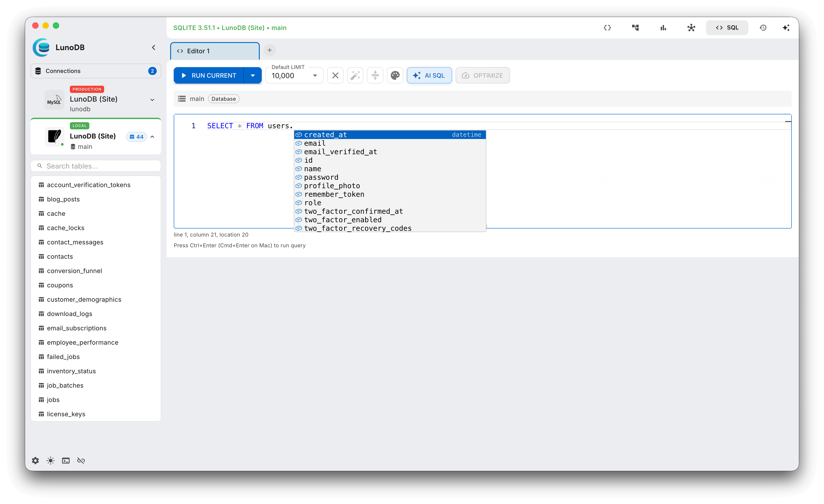
Task: Open the failed_jobs table
Action: 96,357
